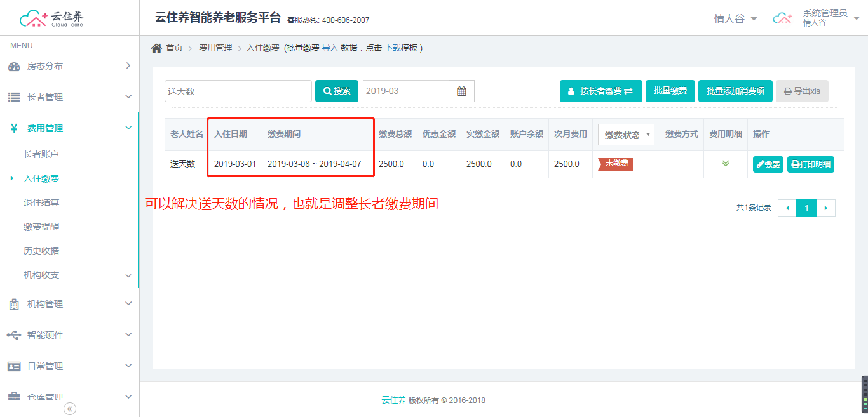Click the system administrator avatar icon
868x417 pixels.
782,18
